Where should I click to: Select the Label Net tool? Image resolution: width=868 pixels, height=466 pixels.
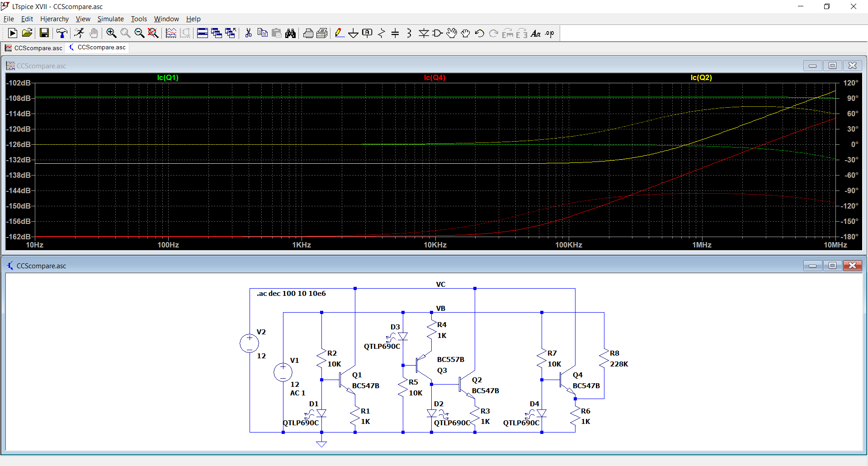tap(368, 33)
